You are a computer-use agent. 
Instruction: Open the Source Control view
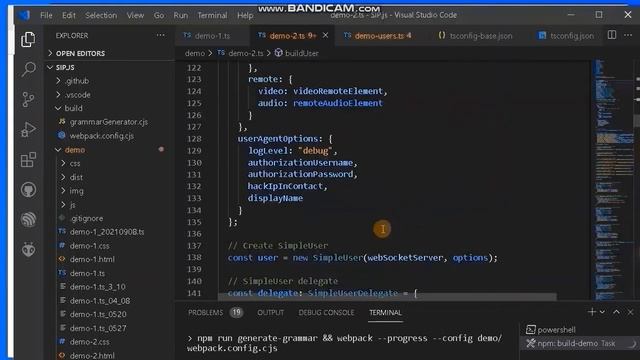point(28,99)
